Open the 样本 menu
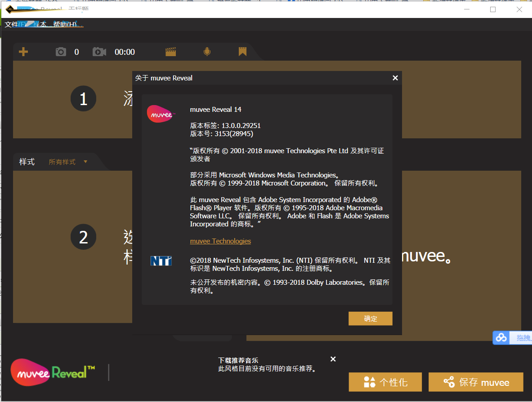This screenshot has height=402, width=532. [40, 24]
